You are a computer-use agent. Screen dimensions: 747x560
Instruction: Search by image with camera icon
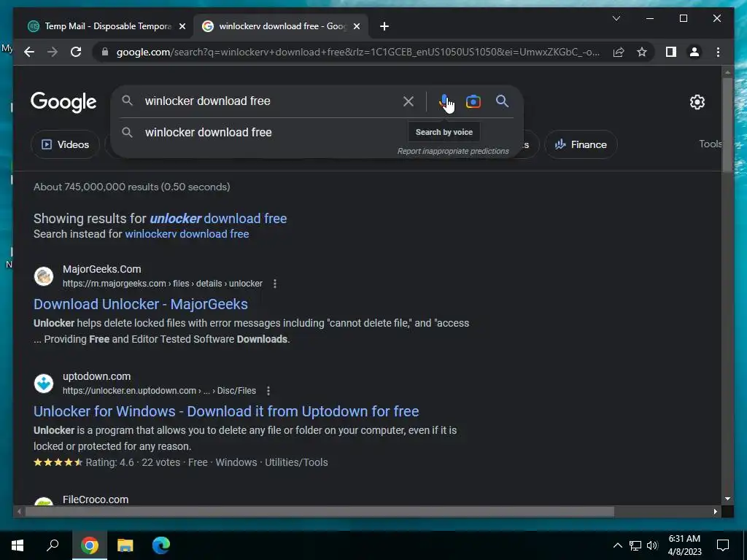[x=473, y=101]
